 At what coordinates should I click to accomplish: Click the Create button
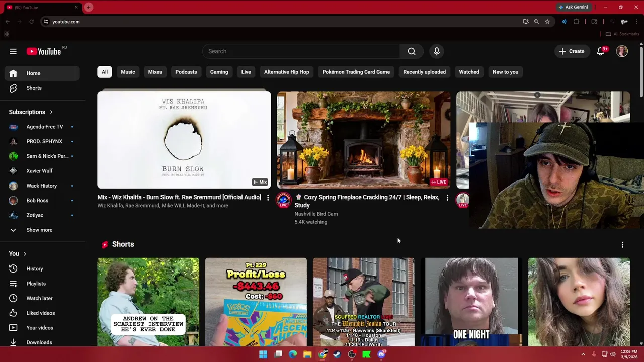pos(572,51)
